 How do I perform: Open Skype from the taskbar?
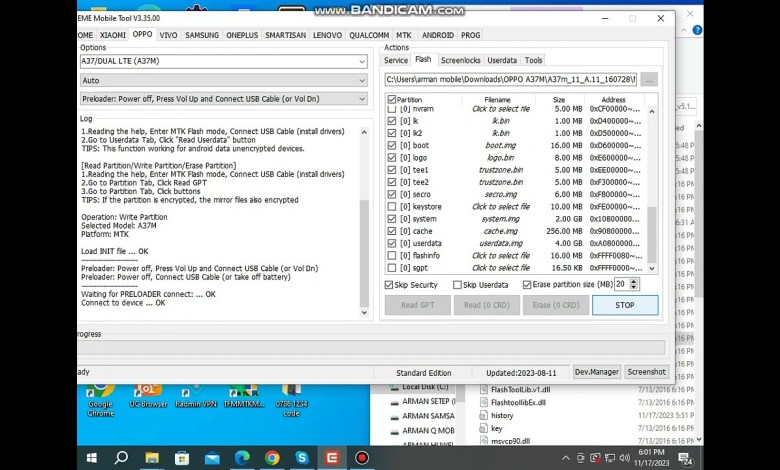tap(302, 458)
